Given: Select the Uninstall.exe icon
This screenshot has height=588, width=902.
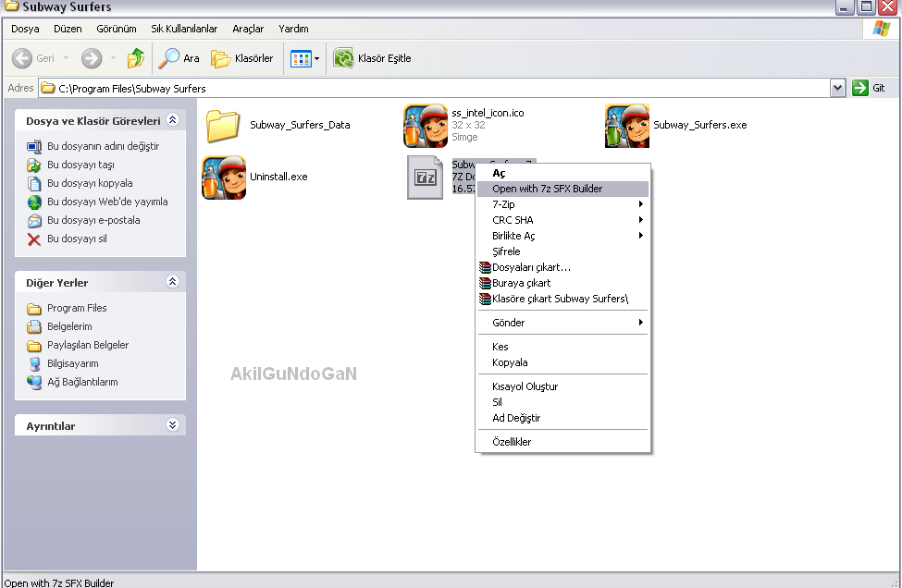Looking at the screenshot, I should click(223, 178).
